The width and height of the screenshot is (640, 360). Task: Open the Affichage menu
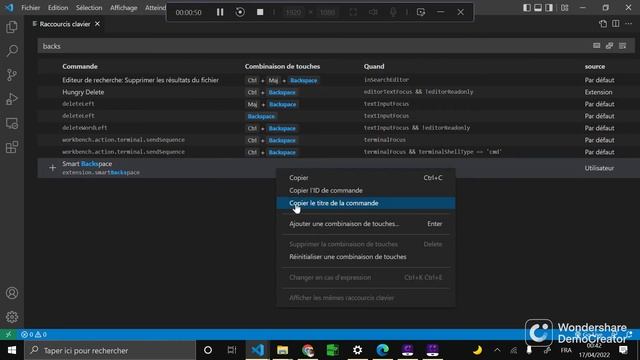coord(124,8)
